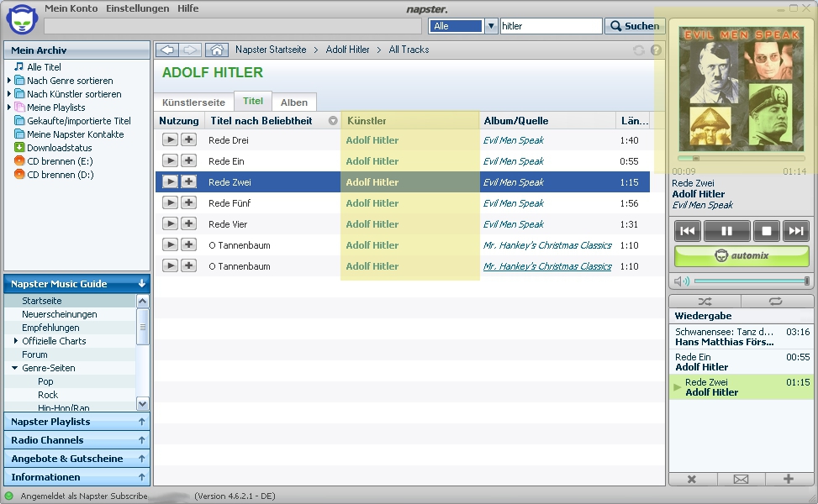This screenshot has width=818, height=504.
Task: Open the Alle search category dropdown
Action: [x=491, y=26]
